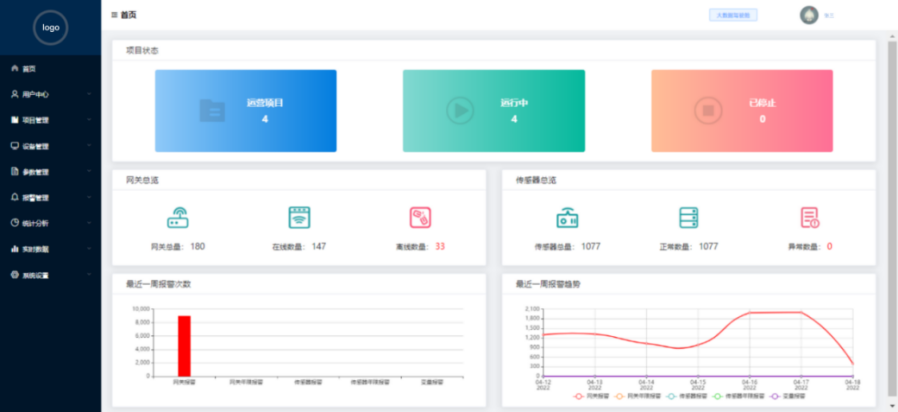Open the 系统设置 sidebar menu item

(50, 274)
